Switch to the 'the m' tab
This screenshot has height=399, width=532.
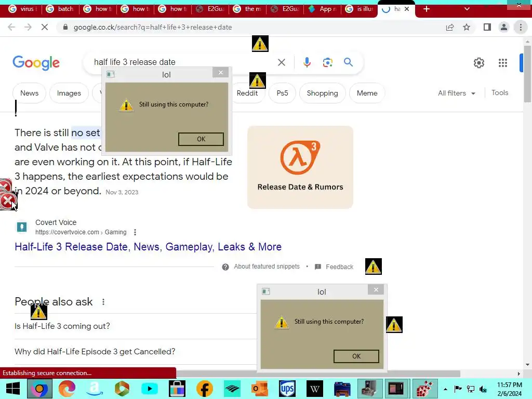pos(247,9)
